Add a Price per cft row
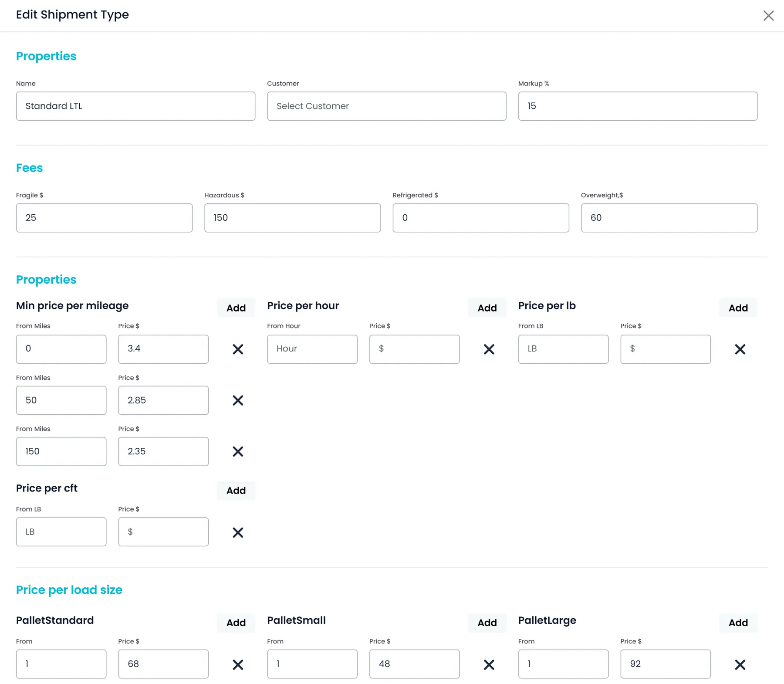The width and height of the screenshot is (784, 684). click(x=236, y=491)
